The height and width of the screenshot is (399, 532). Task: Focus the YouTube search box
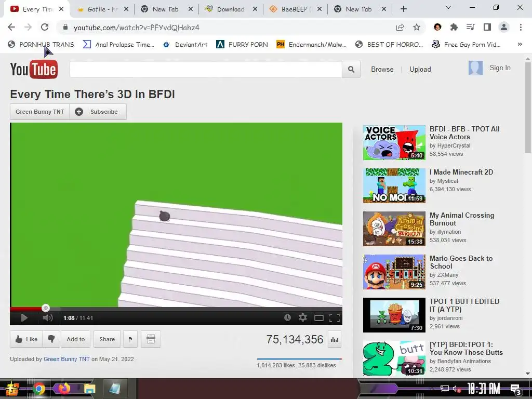point(206,69)
